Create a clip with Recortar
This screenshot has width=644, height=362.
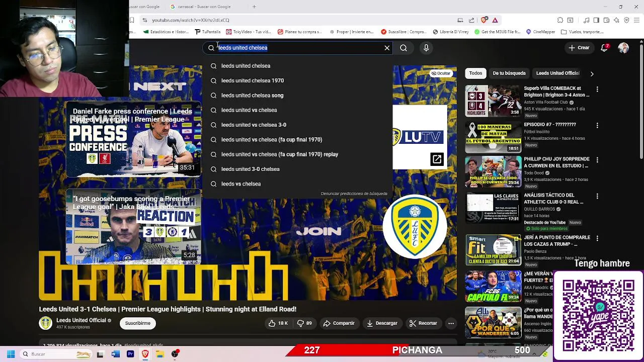tap(423, 323)
